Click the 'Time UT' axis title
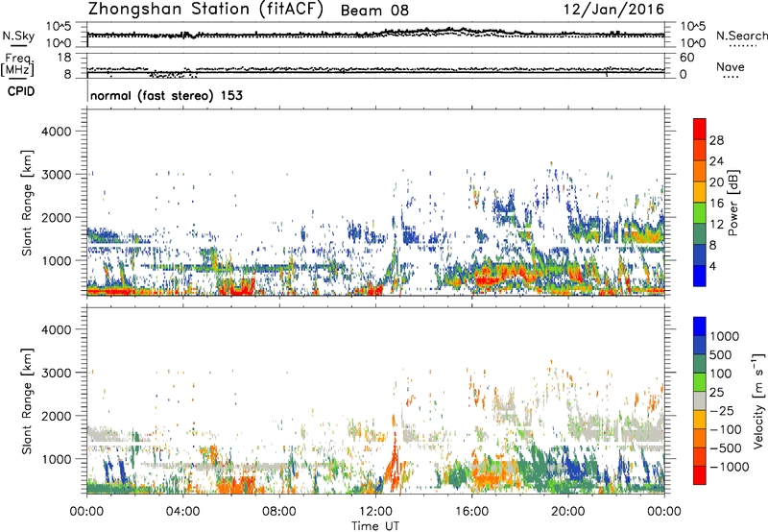768x532 pixels. (375, 526)
